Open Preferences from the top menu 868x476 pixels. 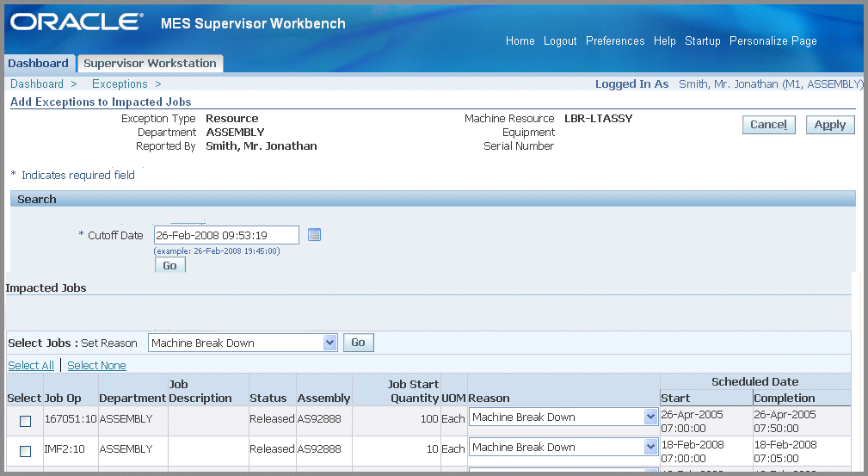(615, 41)
